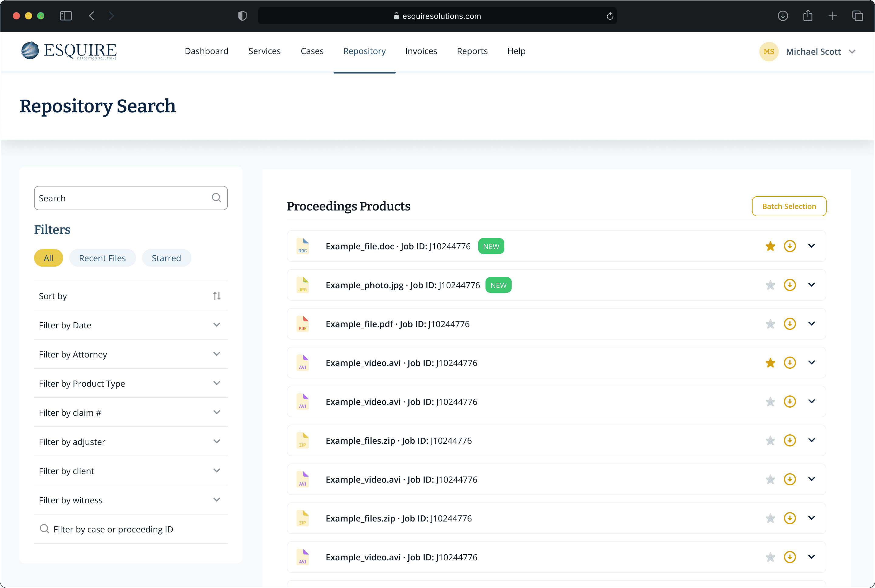This screenshot has height=588, width=875.
Task: Unstar the Example_file.doc entry
Action: click(770, 246)
